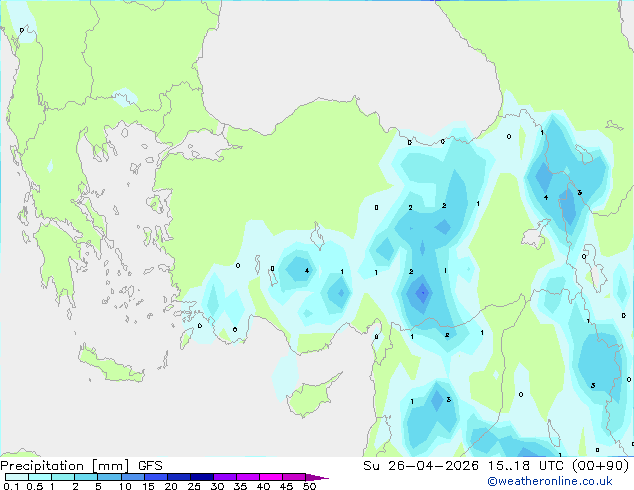Viewport: 634px width, 490px height.
Task: Select the 'GFS' model label
Action: click(150, 466)
